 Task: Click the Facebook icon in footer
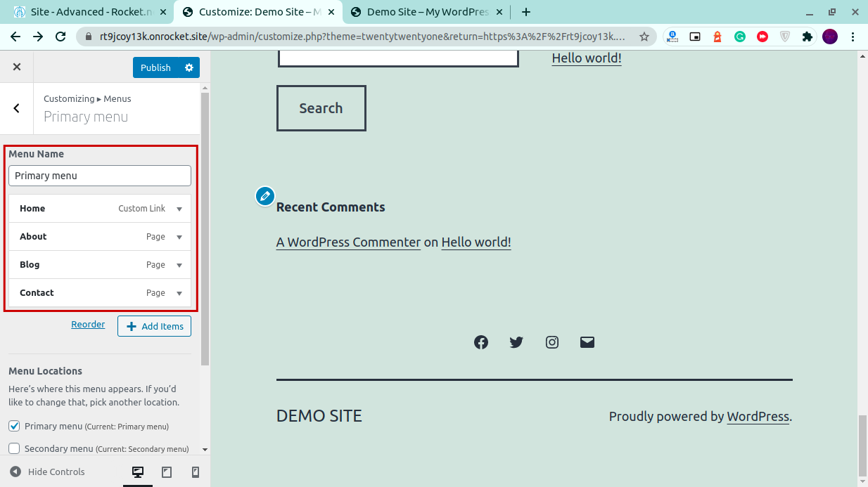pos(481,342)
